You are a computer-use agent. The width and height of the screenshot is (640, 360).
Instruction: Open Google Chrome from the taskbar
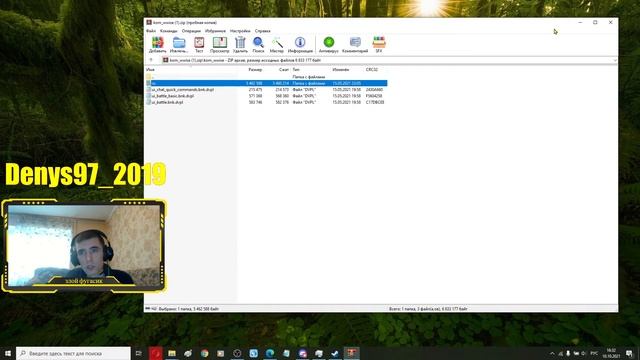point(204,353)
